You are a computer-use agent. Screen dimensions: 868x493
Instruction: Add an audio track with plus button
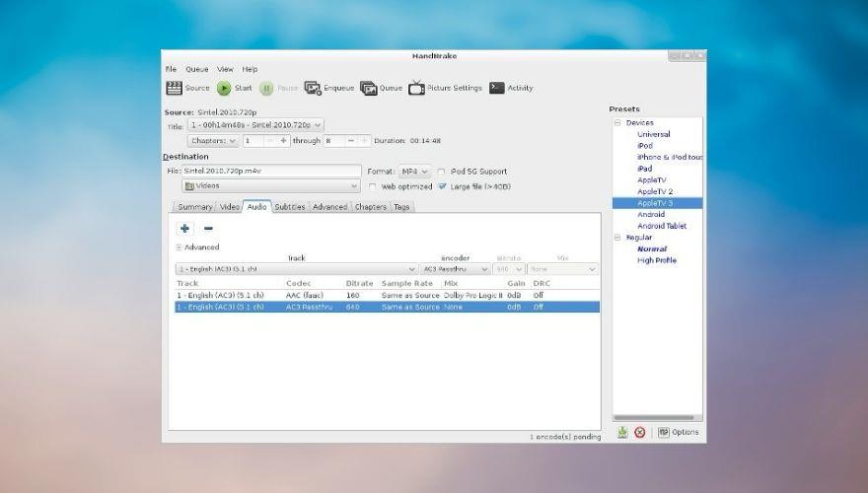pos(185,229)
